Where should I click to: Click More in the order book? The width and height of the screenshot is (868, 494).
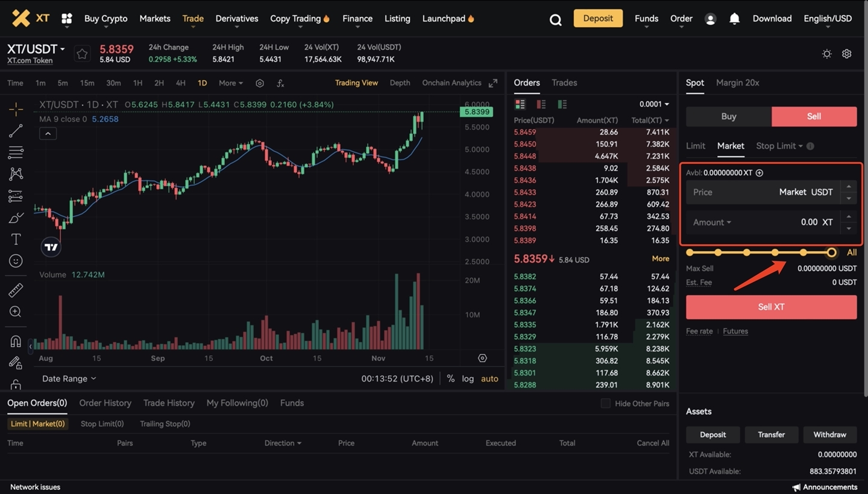(660, 258)
